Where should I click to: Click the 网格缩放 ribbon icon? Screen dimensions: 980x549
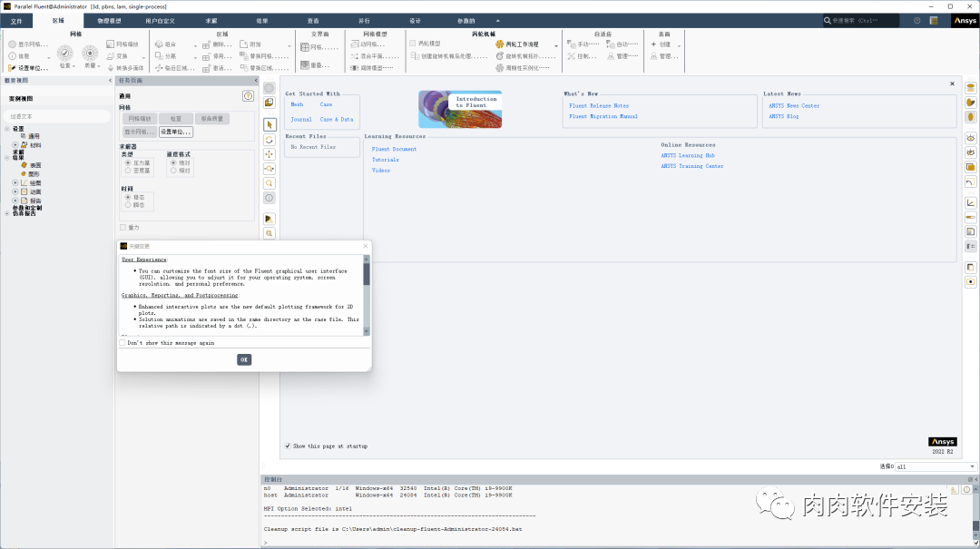point(110,44)
